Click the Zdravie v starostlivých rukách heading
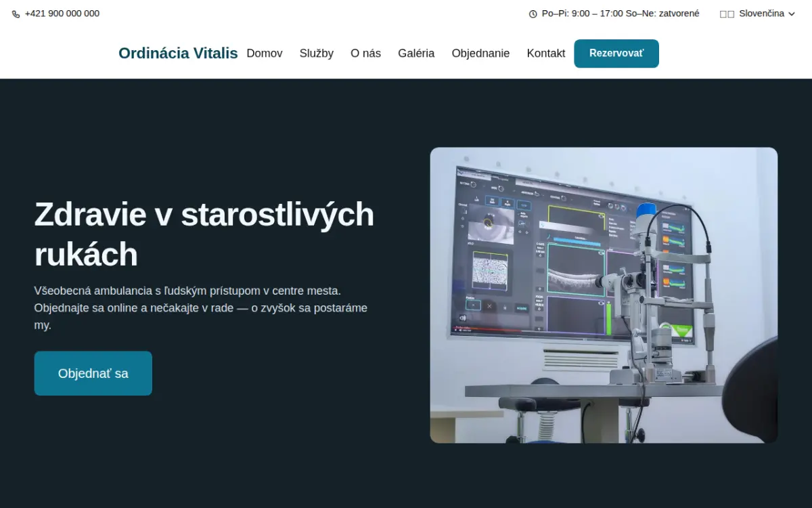The image size is (812, 508). (x=204, y=234)
